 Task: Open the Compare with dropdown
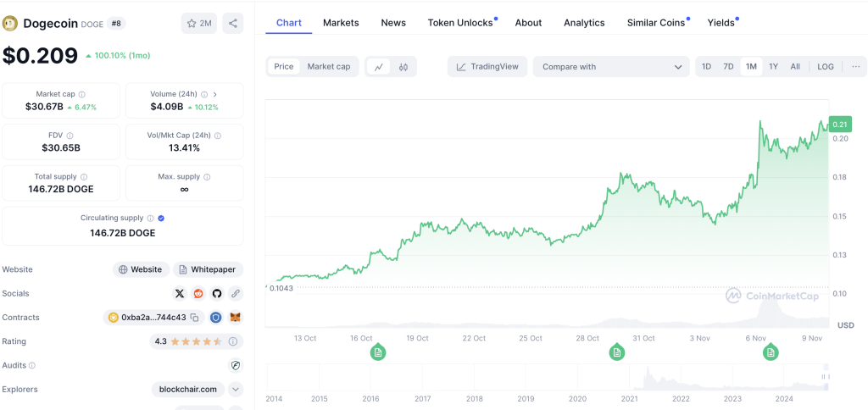click(611, 66)
